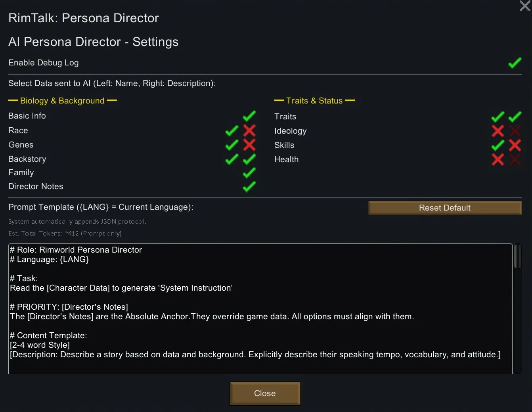
Task: Toggle the Skills name green checkmark
Action: 498,145
